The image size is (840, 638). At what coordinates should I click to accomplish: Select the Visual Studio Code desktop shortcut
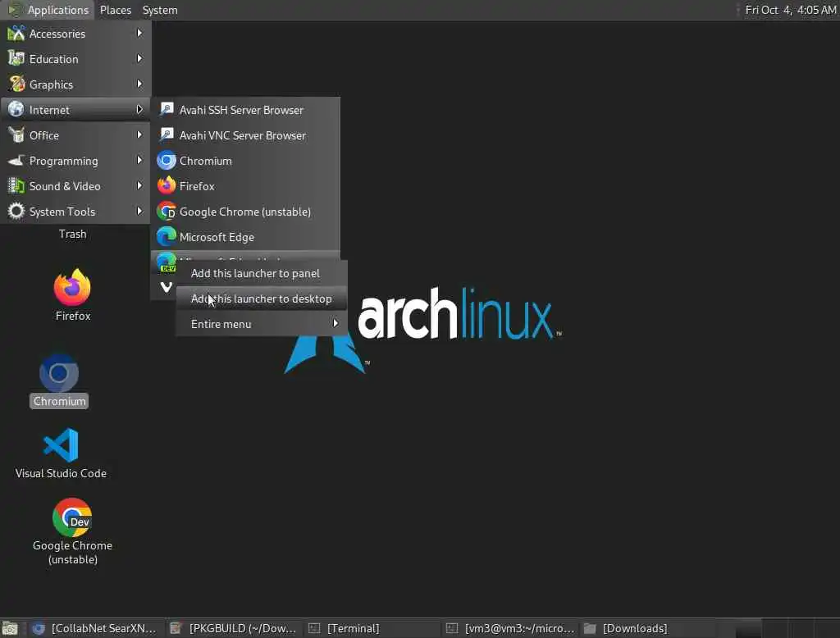[x=61, y=453]
